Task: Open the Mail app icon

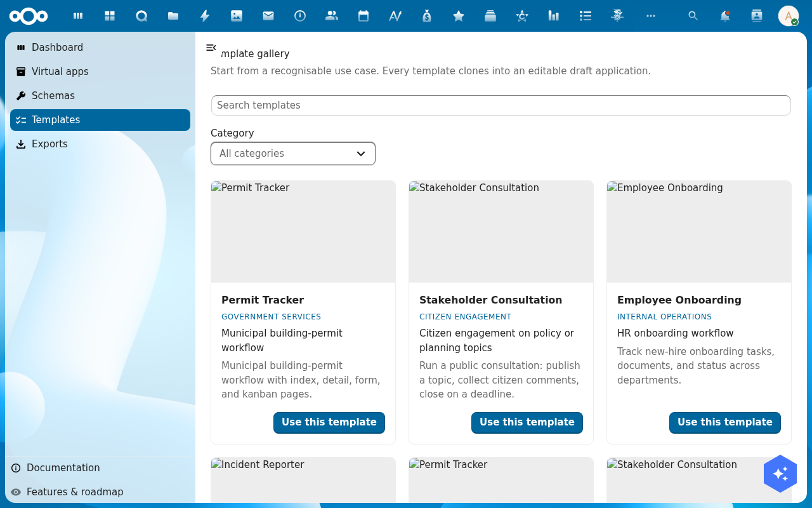Action: pos(268,16)
